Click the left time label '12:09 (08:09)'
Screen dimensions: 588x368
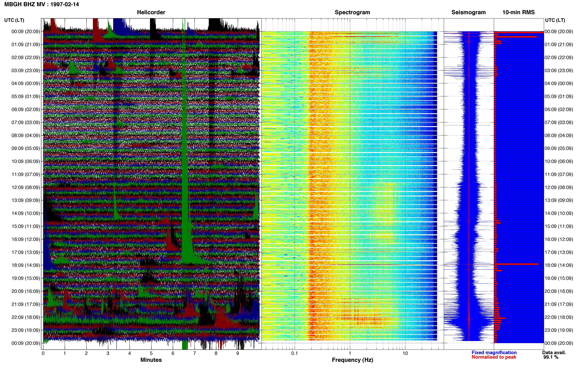(x=26, y=187)
